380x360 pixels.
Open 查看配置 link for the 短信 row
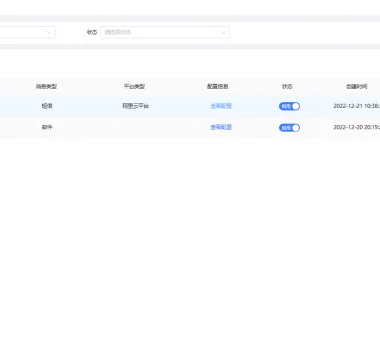pos(221,106)
